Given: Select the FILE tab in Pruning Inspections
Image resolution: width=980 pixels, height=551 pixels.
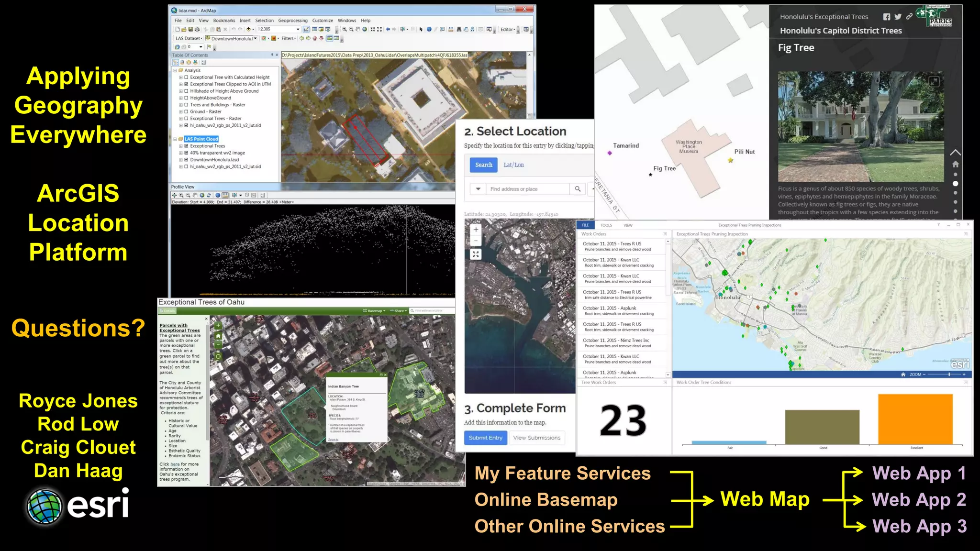Looking at the screenshot, I should (586, 225).
